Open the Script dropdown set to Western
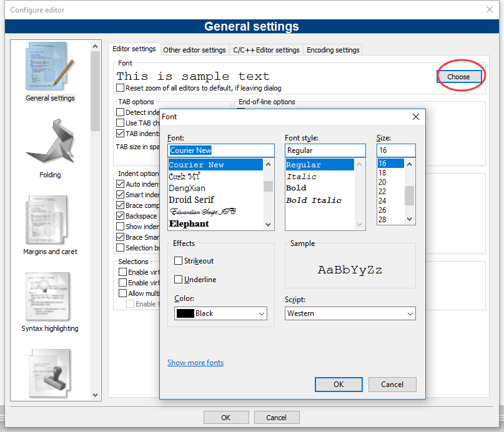The image size is (504, 432). [350, 313]
